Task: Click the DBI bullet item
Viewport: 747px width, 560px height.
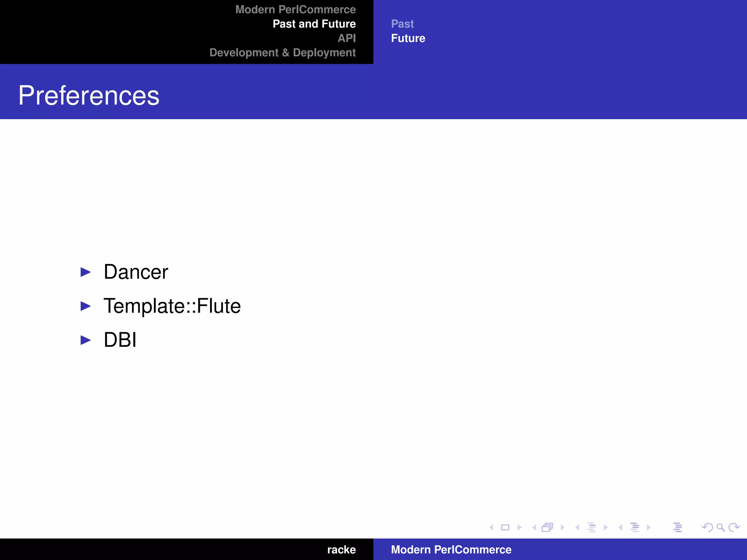Action: coord(120,340)
